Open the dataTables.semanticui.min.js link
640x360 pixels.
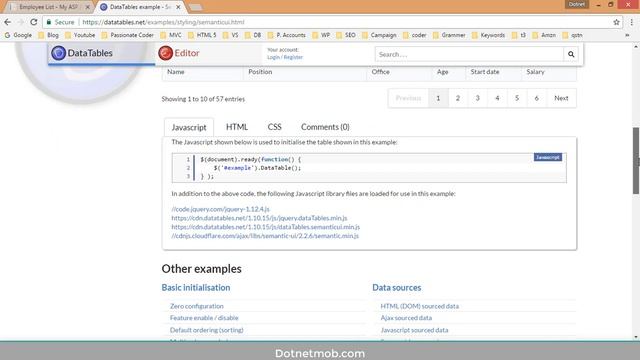pyautogui.click(x=266, y=227)
